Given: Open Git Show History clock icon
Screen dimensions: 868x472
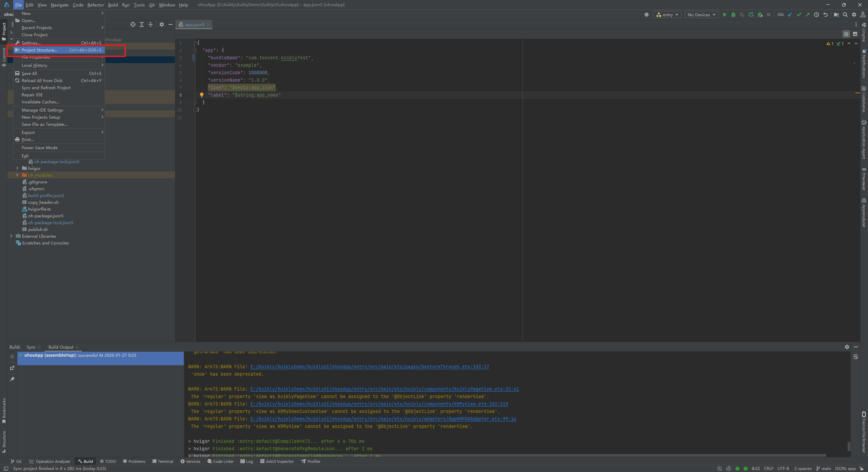Looking at the screenshot, I should [x=816, y=15].
